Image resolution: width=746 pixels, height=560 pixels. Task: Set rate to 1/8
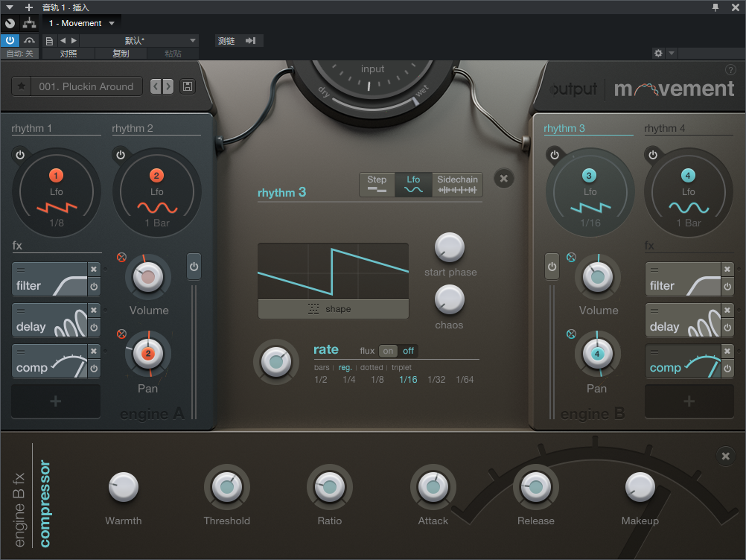377,380
